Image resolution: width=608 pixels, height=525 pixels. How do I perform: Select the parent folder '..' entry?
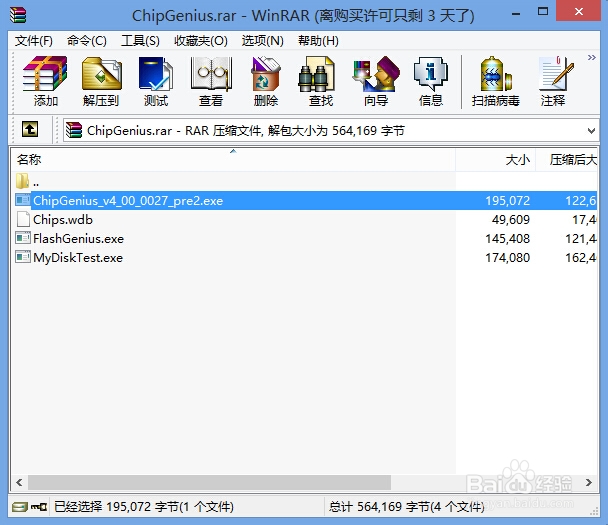(x=27, y=181)
